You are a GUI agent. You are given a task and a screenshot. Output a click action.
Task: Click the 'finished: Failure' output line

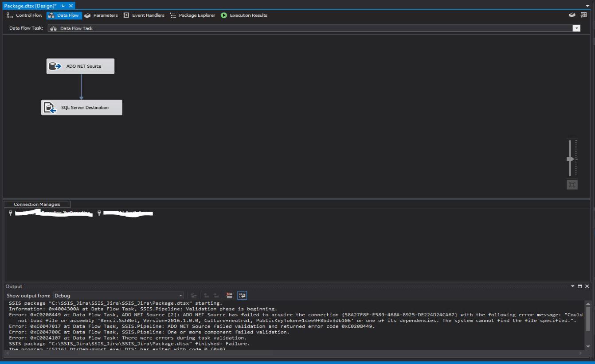pos(129,343)
